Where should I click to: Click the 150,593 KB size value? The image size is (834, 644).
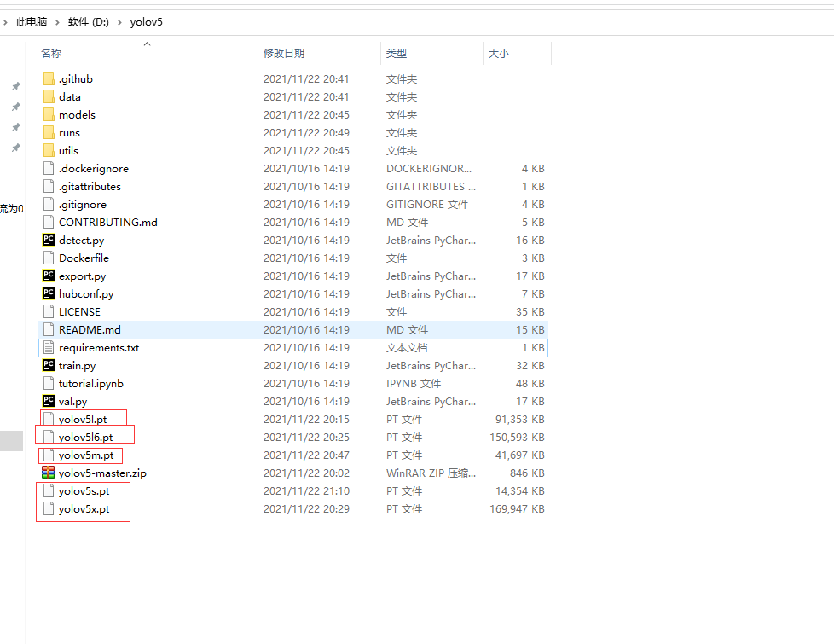pos(517,437)
